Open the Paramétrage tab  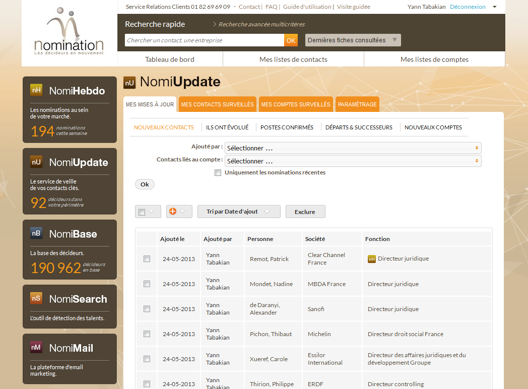pyautogui.click(x=357, y=104)
